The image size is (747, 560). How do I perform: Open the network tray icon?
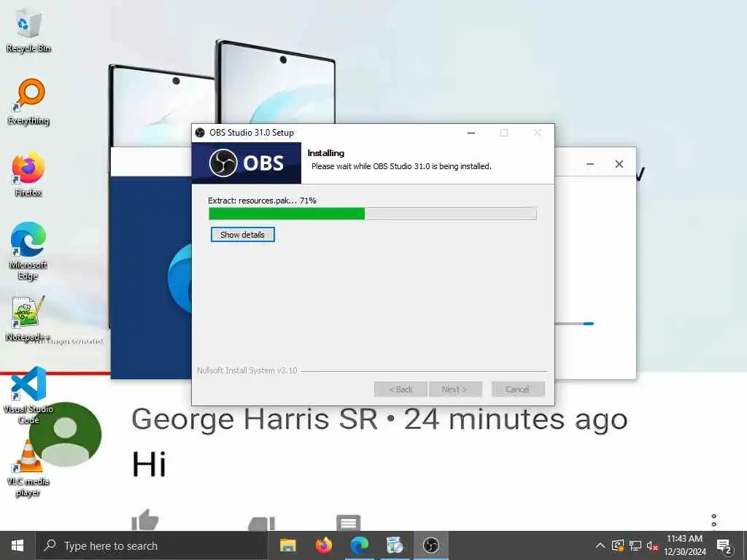(x=635, y=545)
